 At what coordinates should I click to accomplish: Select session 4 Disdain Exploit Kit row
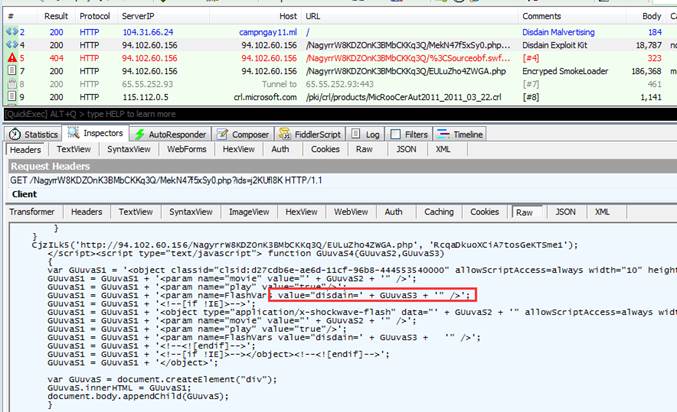pos(339,45)
